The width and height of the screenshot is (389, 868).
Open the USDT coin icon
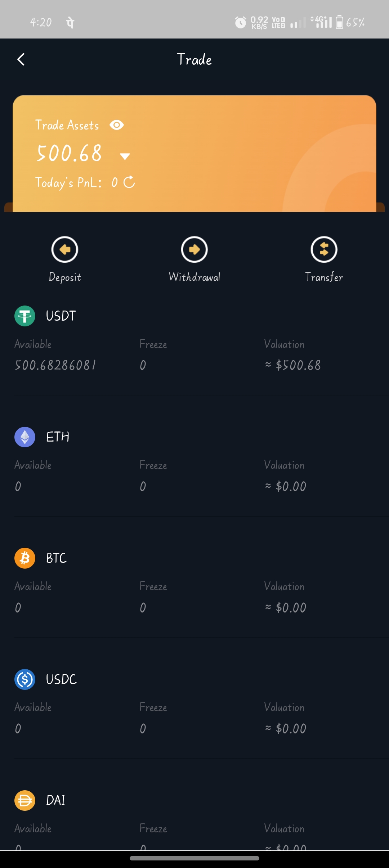(x=25, y=316)
